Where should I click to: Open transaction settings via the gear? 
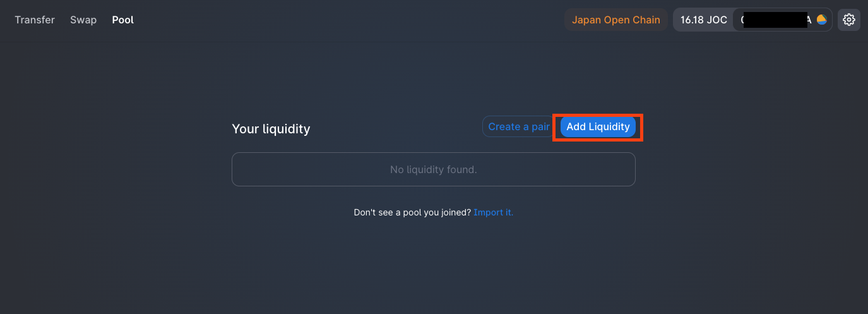click(x=848, y=20)
